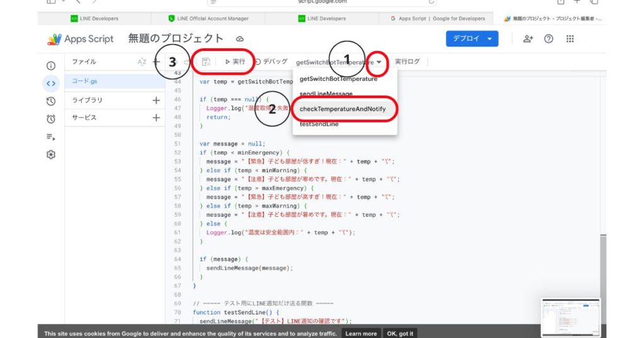Click the line 70 function testSendLine()
Screen dimensions: 644x338
(x=235, y=312)
